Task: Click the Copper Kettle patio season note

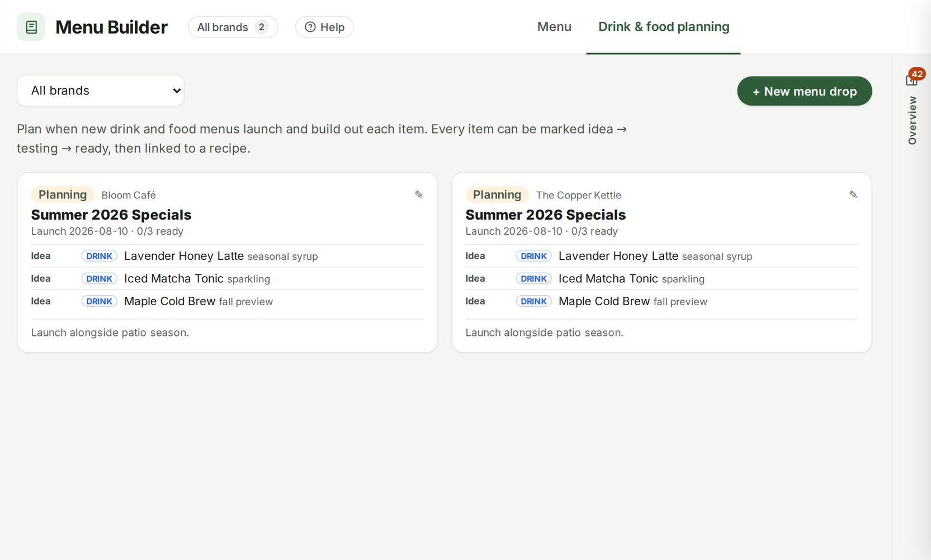Action: [545, 333]
